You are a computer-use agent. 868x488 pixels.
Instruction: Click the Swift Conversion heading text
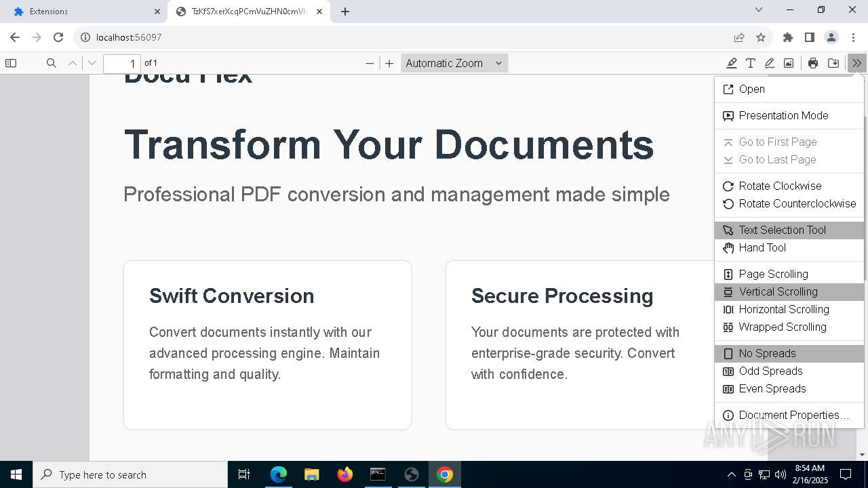click(231, 296)
